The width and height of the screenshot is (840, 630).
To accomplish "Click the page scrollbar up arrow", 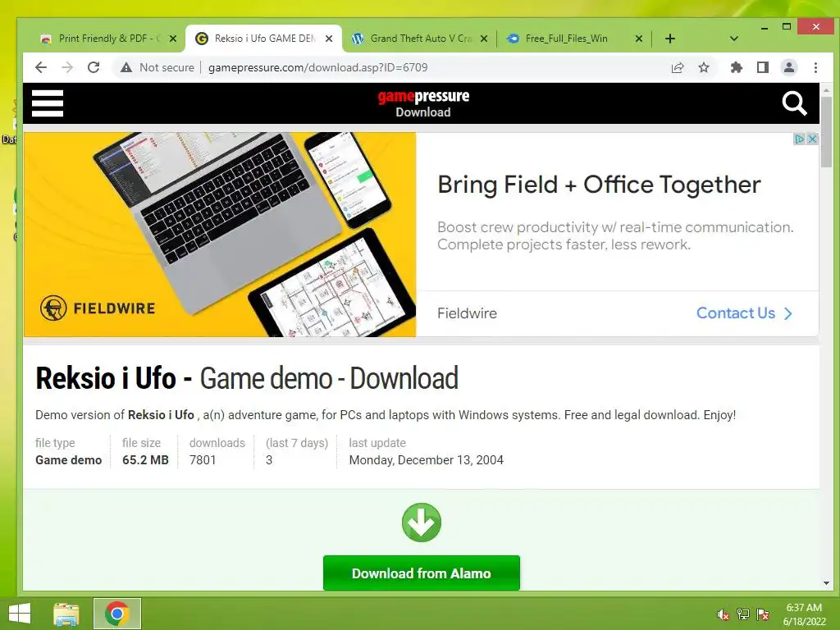I will pos(826,90).
